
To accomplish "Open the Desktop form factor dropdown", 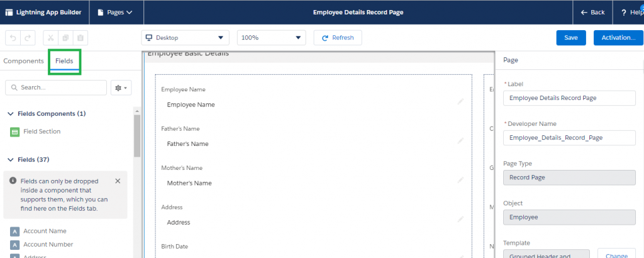I will coord(186,38).
